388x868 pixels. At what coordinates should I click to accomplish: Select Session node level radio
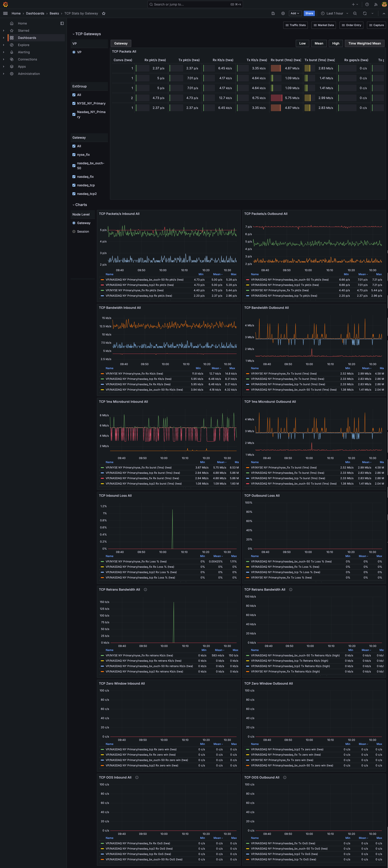74,231
